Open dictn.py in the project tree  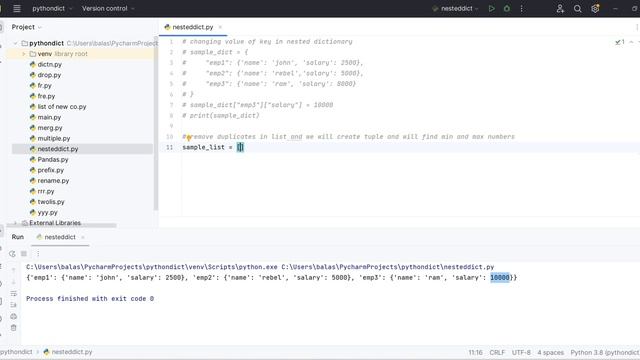(49, 64)
